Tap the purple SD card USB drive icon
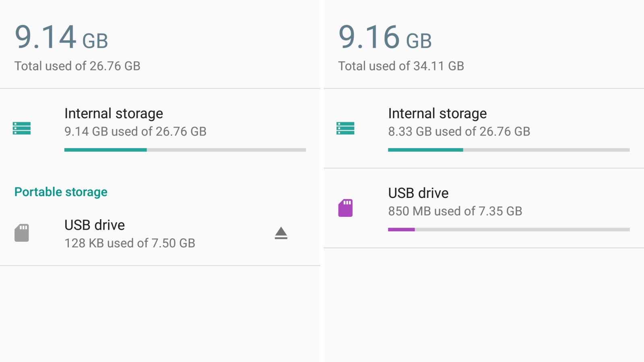Screen dimensions: 644x362 [345, 208]
